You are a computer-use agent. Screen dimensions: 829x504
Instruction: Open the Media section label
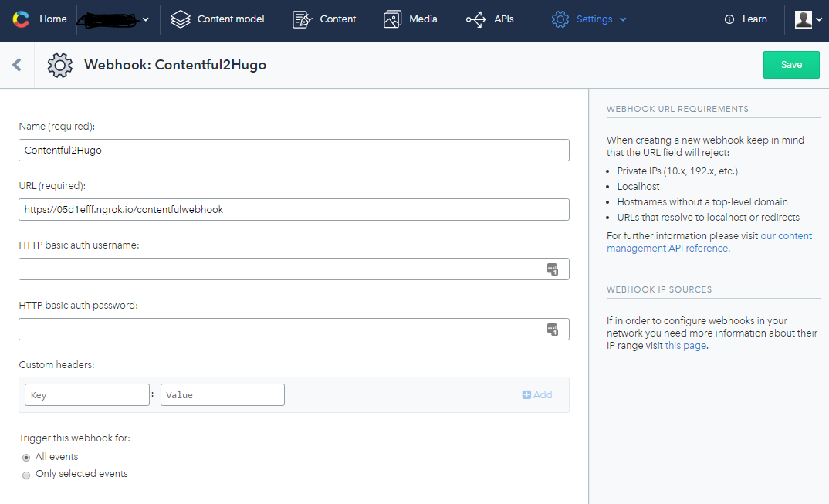[423, 19]
